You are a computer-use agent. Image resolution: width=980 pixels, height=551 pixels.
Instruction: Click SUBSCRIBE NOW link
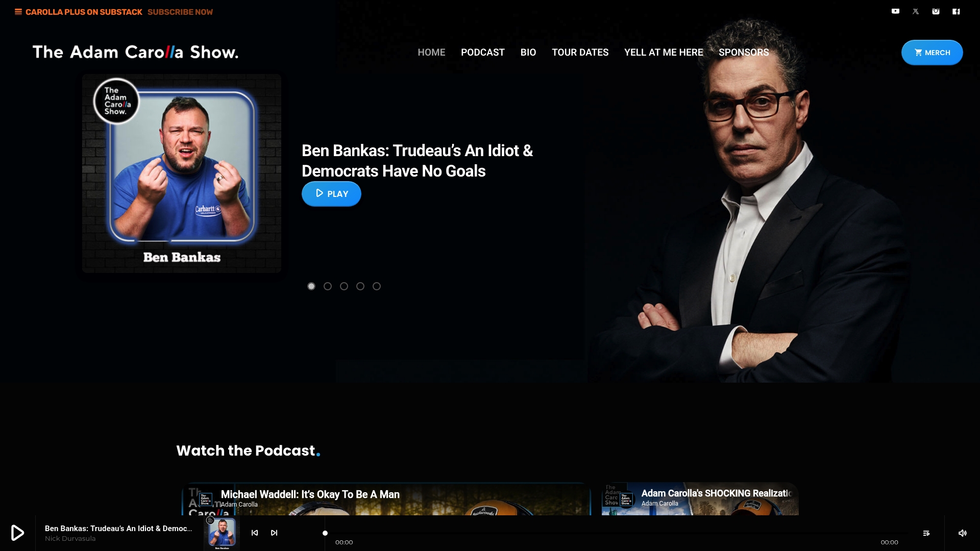[x=180, y=12]
